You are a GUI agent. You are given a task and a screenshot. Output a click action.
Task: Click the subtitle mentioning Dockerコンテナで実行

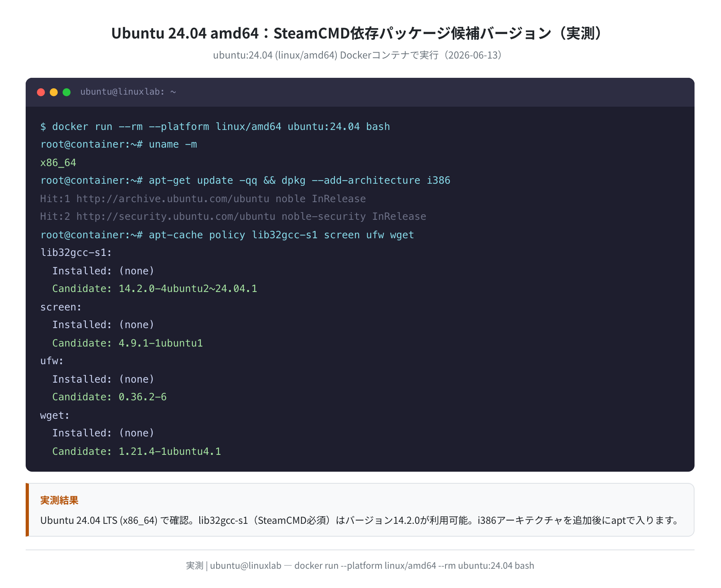(360, 55)
